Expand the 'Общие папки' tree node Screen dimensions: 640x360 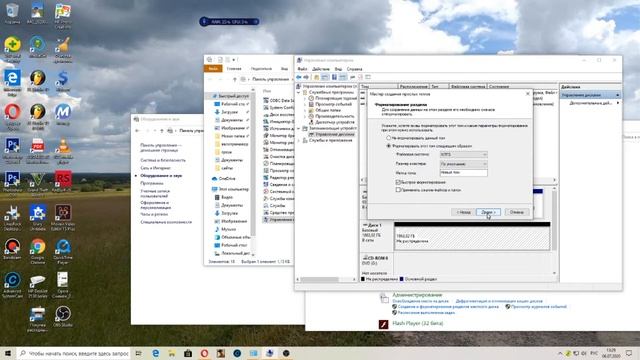305,110
